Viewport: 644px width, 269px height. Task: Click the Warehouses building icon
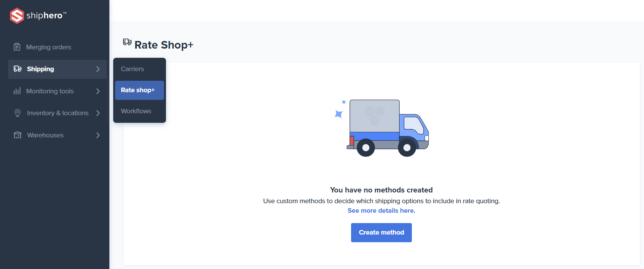tap(18, 135)
